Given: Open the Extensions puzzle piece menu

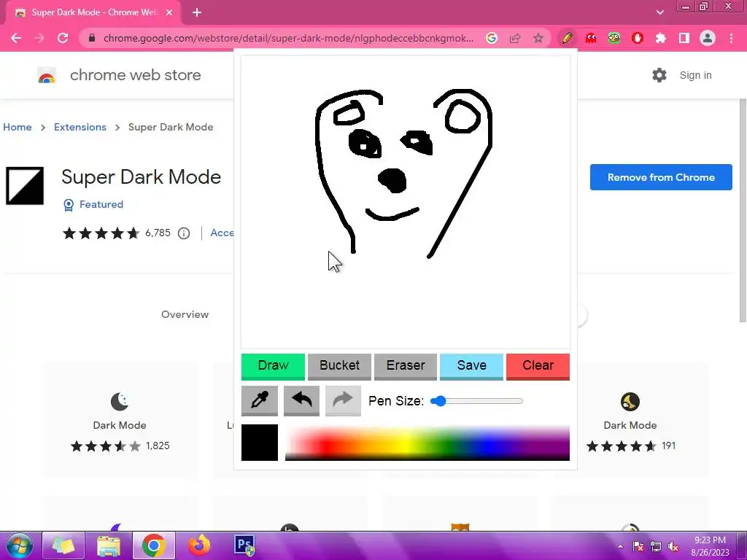Looking at the screenshot, I should tap(661, 38).
